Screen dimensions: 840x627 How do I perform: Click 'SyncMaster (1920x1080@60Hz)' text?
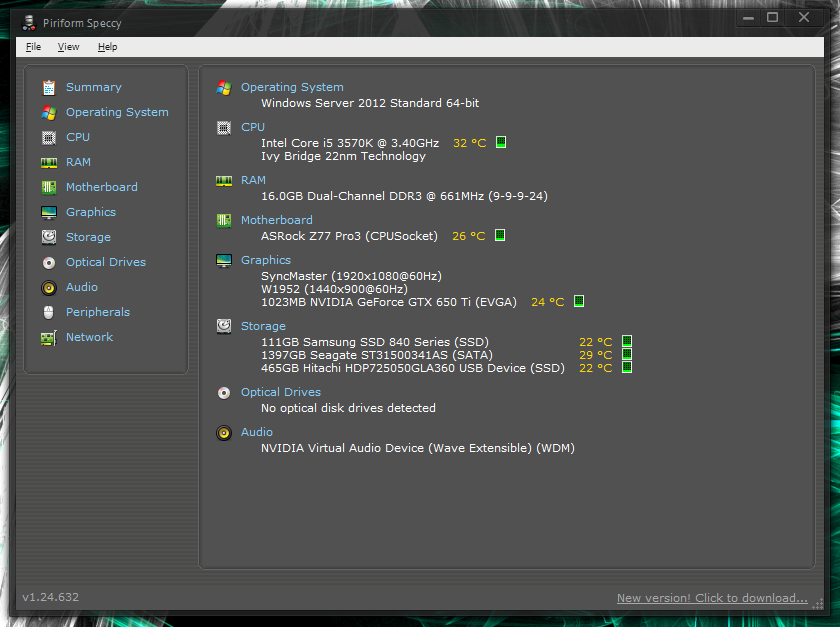point(351,277)
